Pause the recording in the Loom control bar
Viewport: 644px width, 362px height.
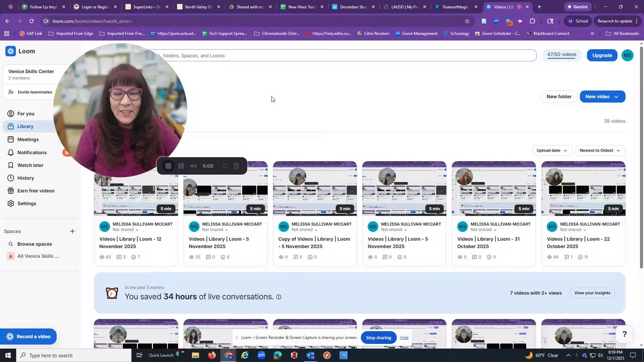[x=181, y=166]
